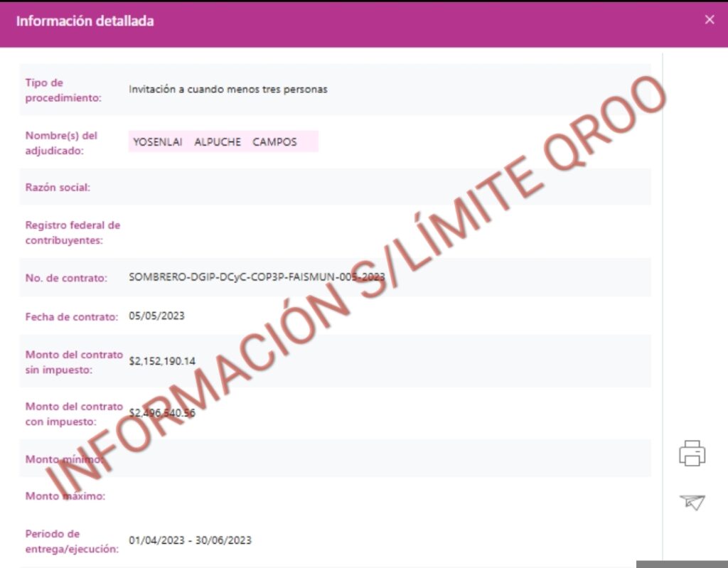Click the gray bar at bottom right
The width and height of the screenshot is (728, 568).
[x=681, y=564]
